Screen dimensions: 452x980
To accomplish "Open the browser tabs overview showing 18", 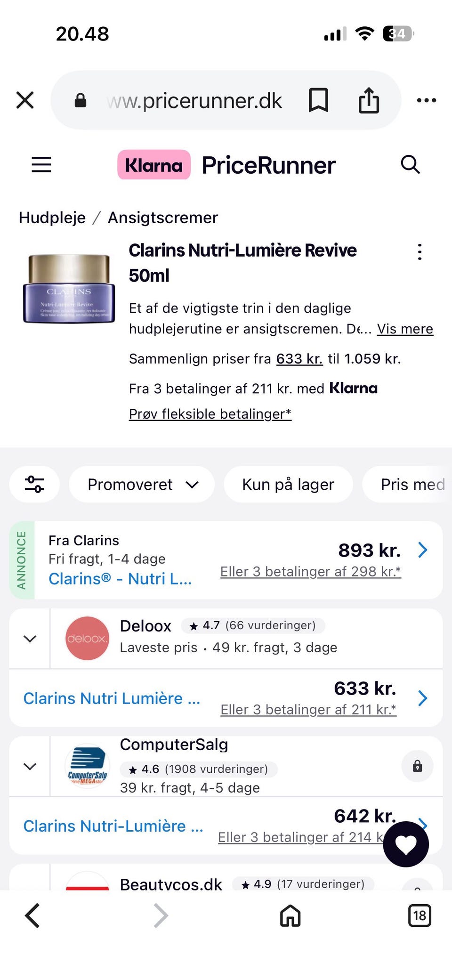I will [x=419, y=915].
